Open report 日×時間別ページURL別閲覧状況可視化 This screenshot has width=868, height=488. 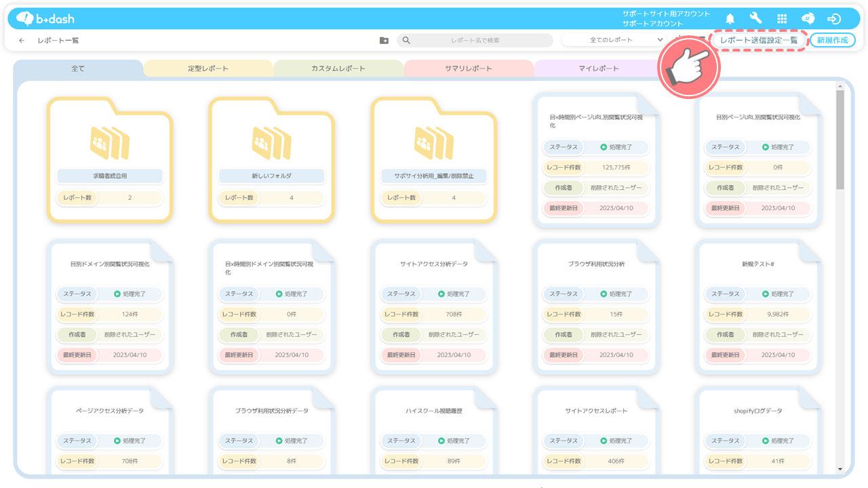coord(596,121)
